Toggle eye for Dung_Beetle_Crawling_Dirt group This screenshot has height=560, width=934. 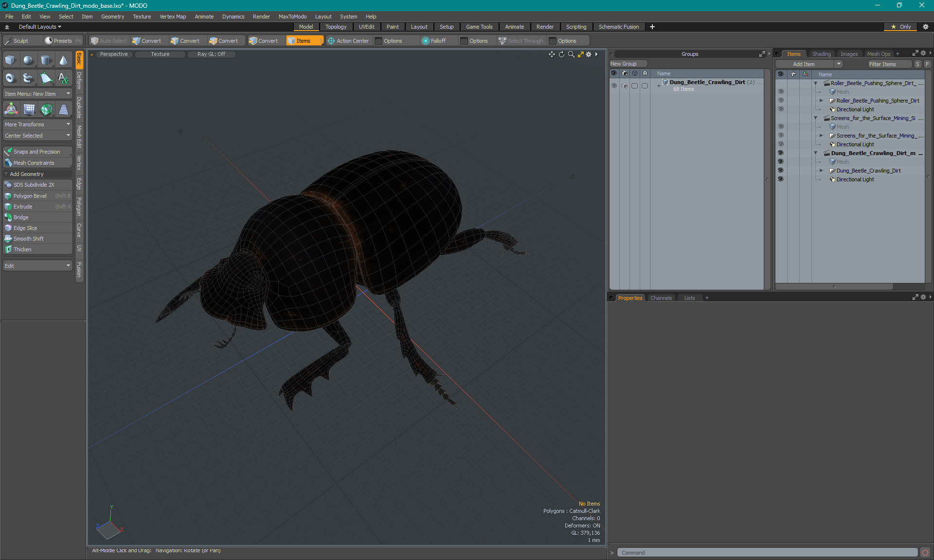pyautogui.click(x=614, y=86)
